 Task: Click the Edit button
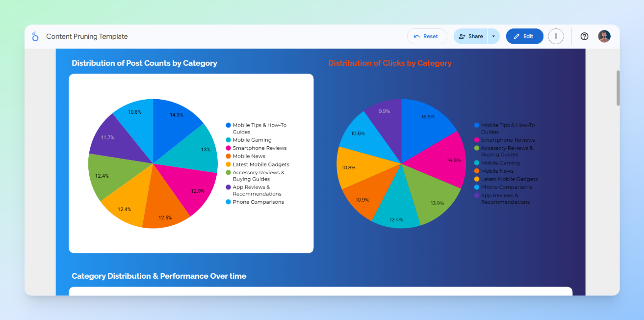[524, 36]
